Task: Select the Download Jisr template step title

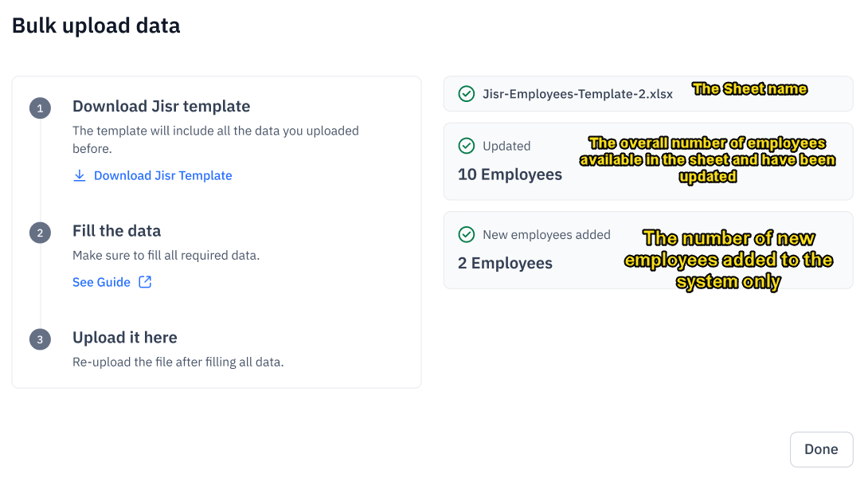Action: [x=161, y=106]
